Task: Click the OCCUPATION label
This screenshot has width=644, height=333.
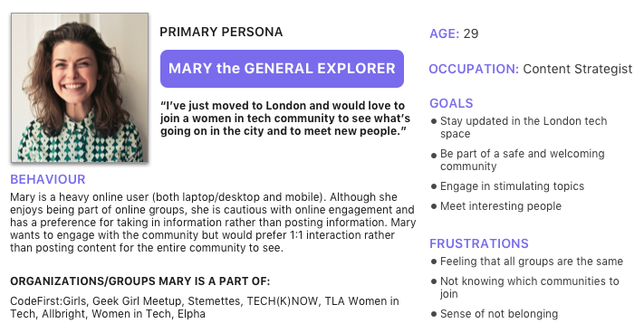Action: coord(474,69)
